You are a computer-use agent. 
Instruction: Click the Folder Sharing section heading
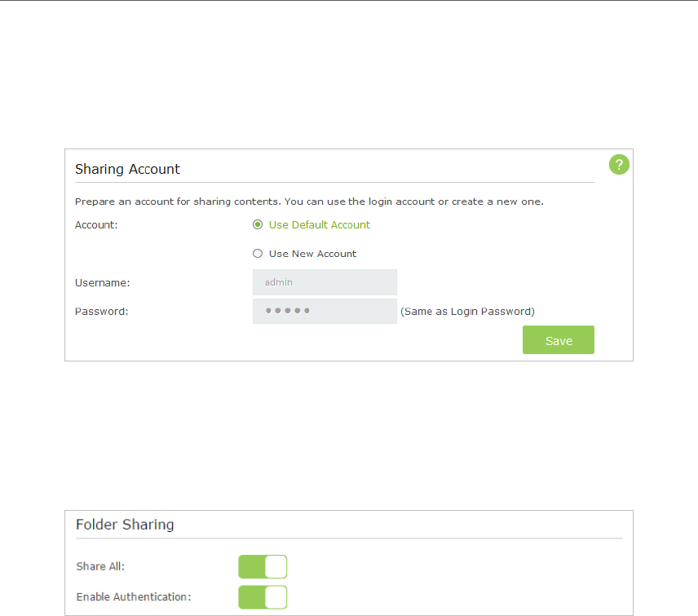(125, 525)
